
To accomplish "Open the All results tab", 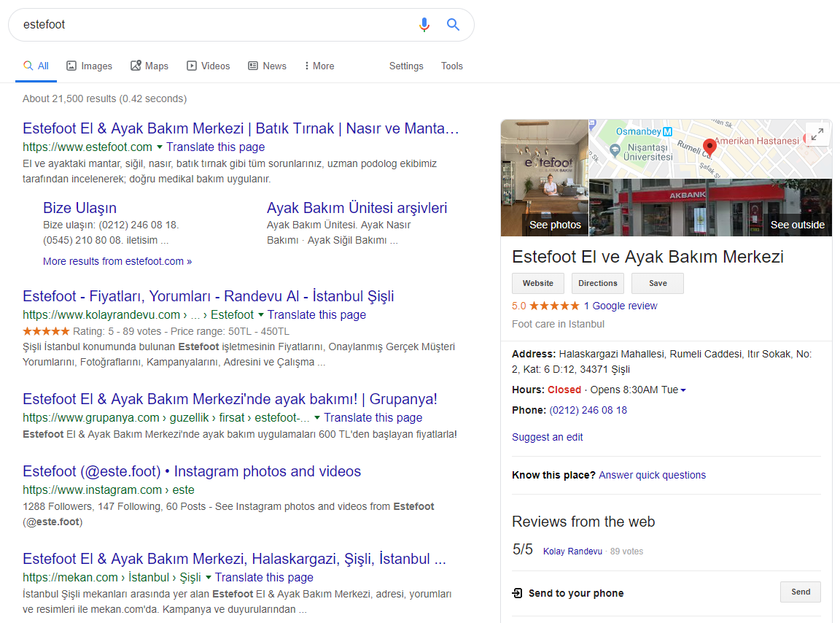I will click(36, 66).
